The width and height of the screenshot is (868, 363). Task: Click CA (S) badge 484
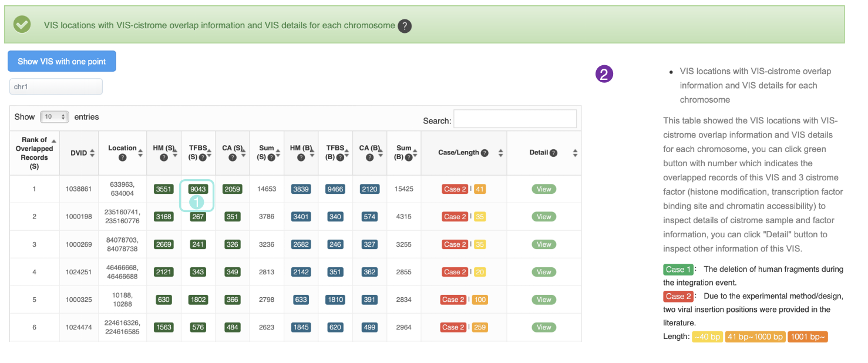point(233,327)
